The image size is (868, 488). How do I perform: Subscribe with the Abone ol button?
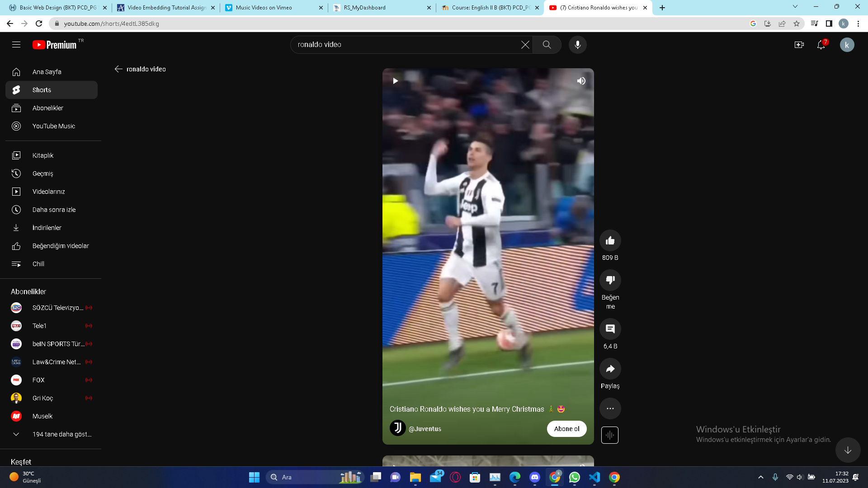click(x=566, y=429)
